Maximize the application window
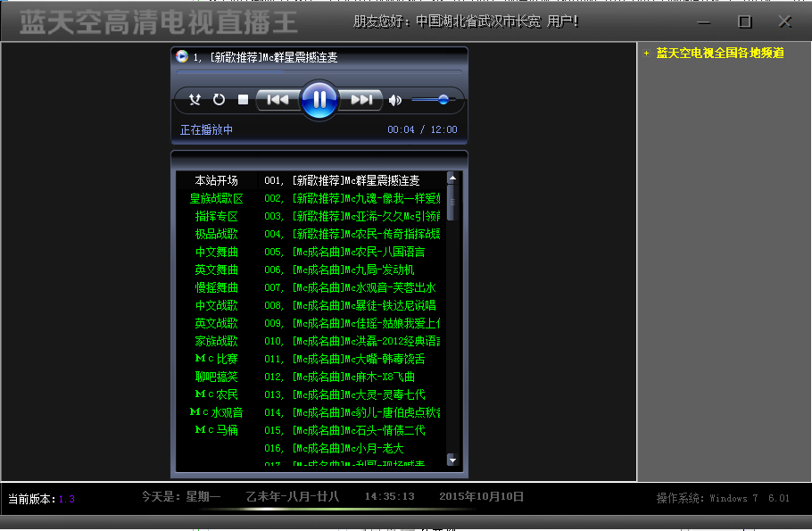This screenshot has height=531, width=812. pyautogui.click(x=745, y=21)
